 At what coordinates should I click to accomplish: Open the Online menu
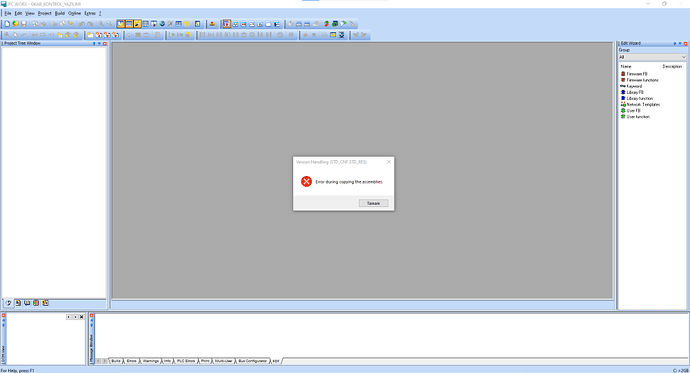74,13
